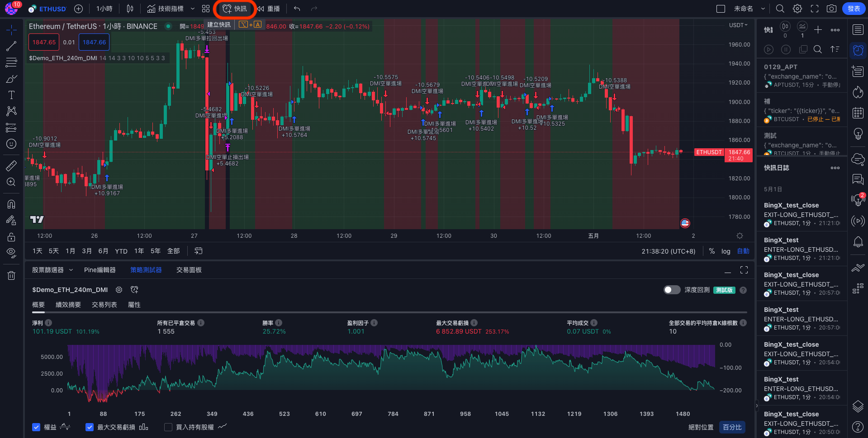
Task: Open alerts sort order menu
Action: pyautogui.click(x=835, y=49)
